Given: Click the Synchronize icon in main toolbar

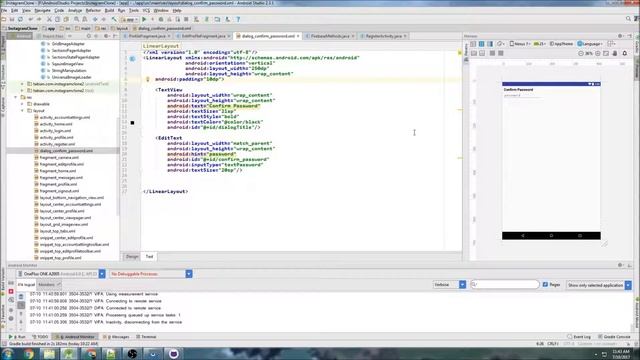Looking at the screenshot, I should coord(20,19).
